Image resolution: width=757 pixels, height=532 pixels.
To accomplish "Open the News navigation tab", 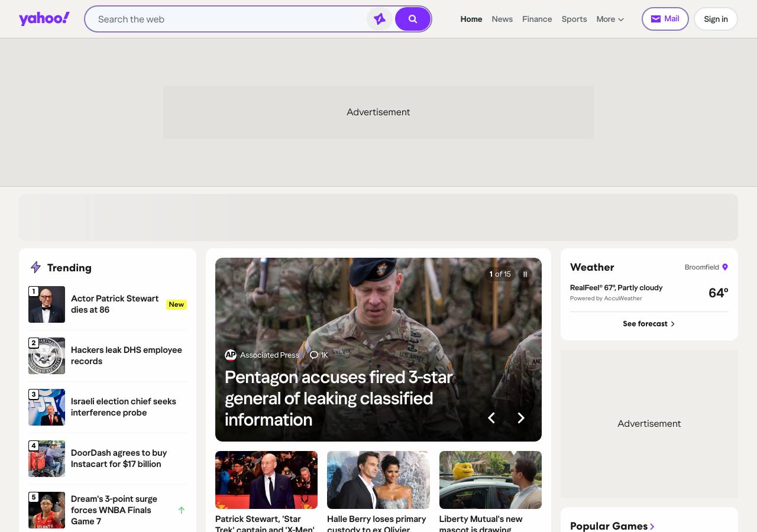I will pos(502,19).
